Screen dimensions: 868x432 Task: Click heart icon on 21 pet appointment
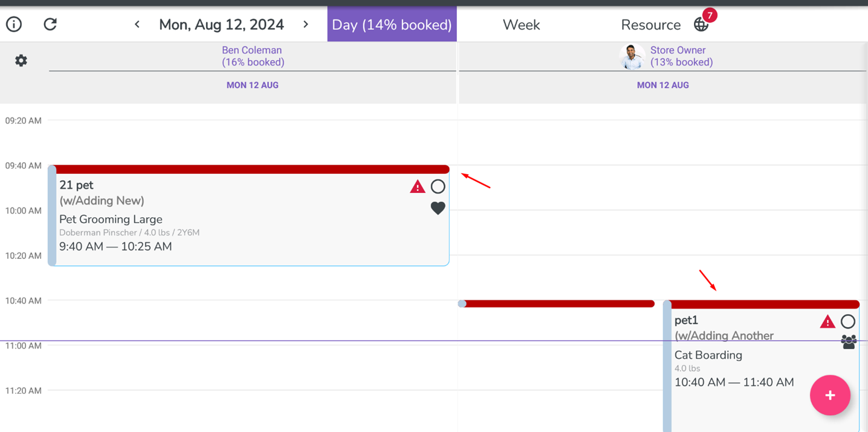438,208
